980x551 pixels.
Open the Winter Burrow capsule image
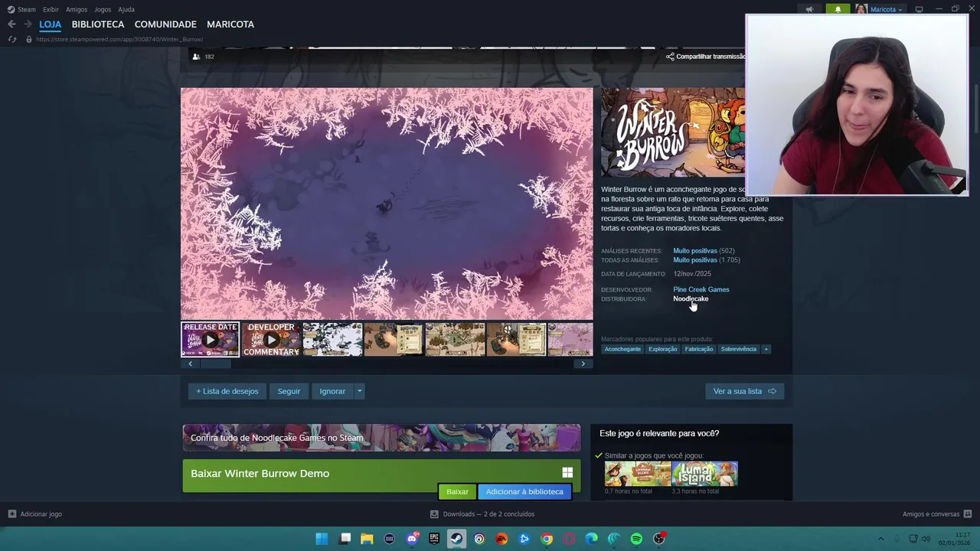coord(672,133)
